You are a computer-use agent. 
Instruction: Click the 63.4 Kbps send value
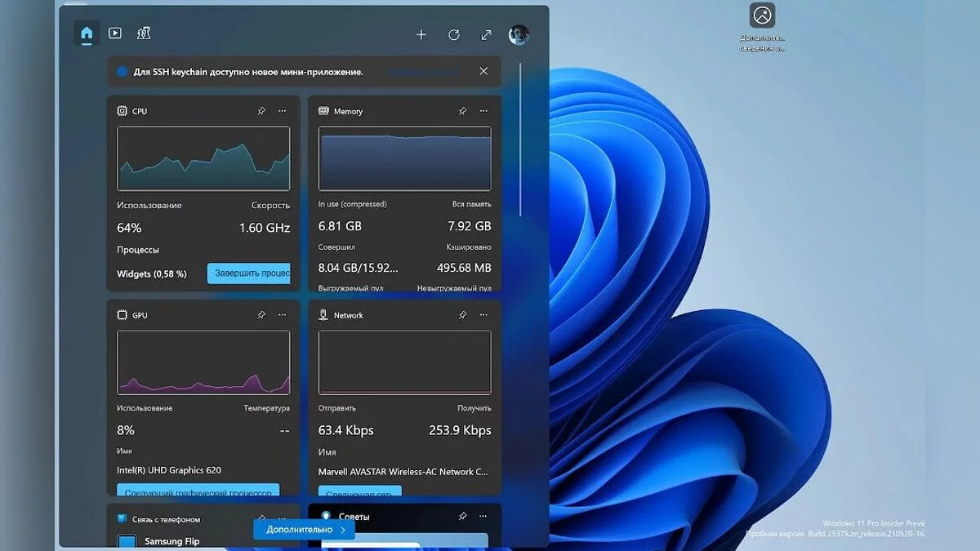345,430
